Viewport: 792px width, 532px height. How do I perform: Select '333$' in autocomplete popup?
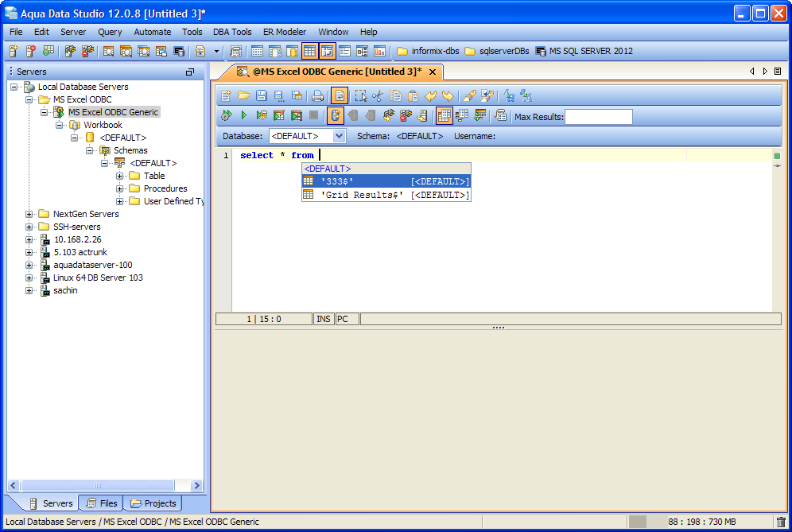pos(386,181)
